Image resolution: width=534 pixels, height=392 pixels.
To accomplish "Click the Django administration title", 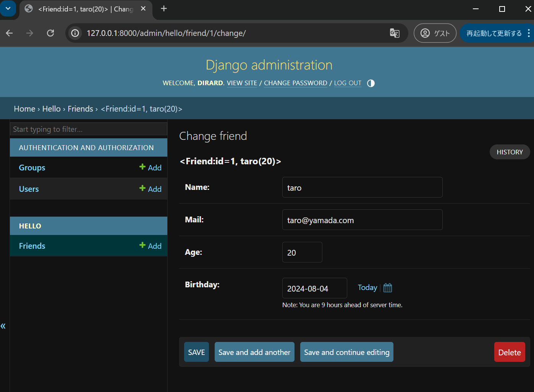I will (x=269, y=65).
